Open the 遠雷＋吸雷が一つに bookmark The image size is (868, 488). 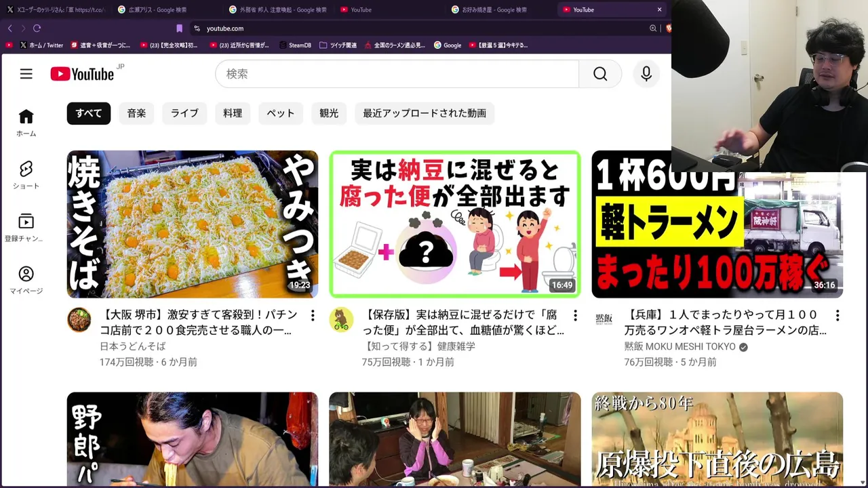point(100,45)
